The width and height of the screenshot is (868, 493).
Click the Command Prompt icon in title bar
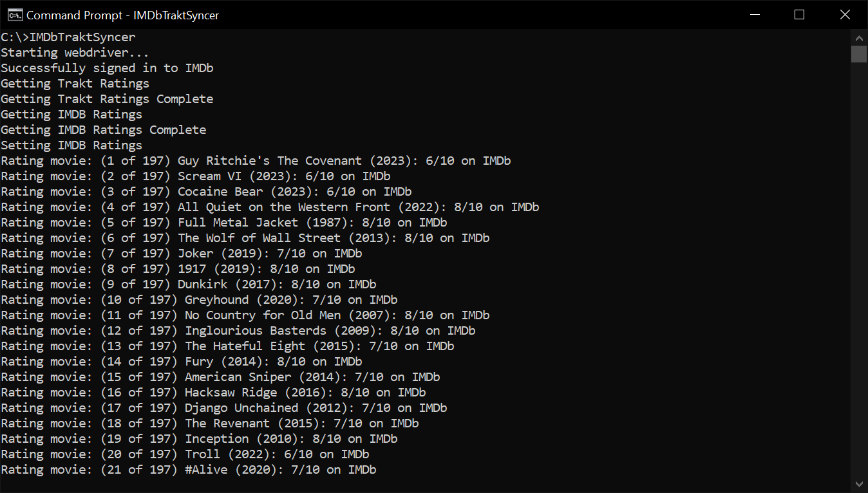point(15,15)
